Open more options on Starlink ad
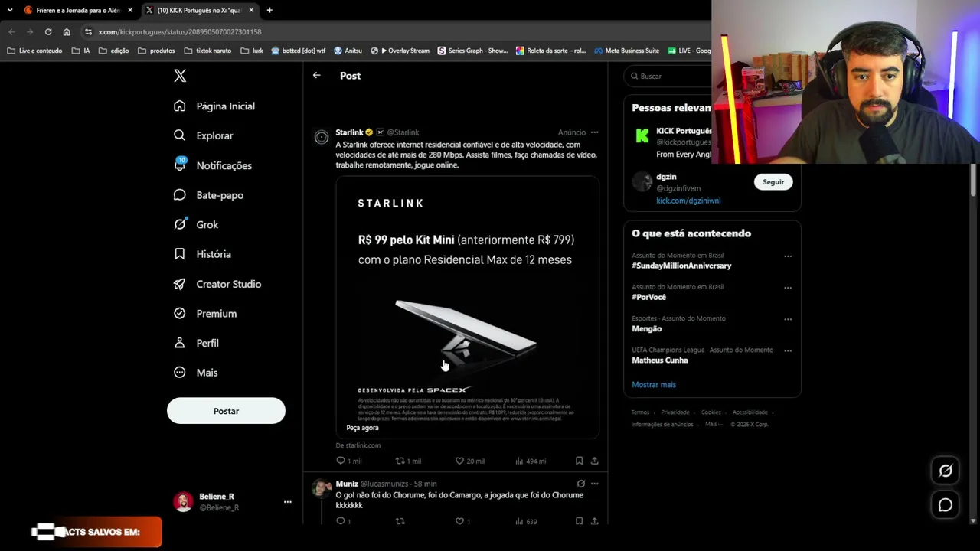 (594, 132)
